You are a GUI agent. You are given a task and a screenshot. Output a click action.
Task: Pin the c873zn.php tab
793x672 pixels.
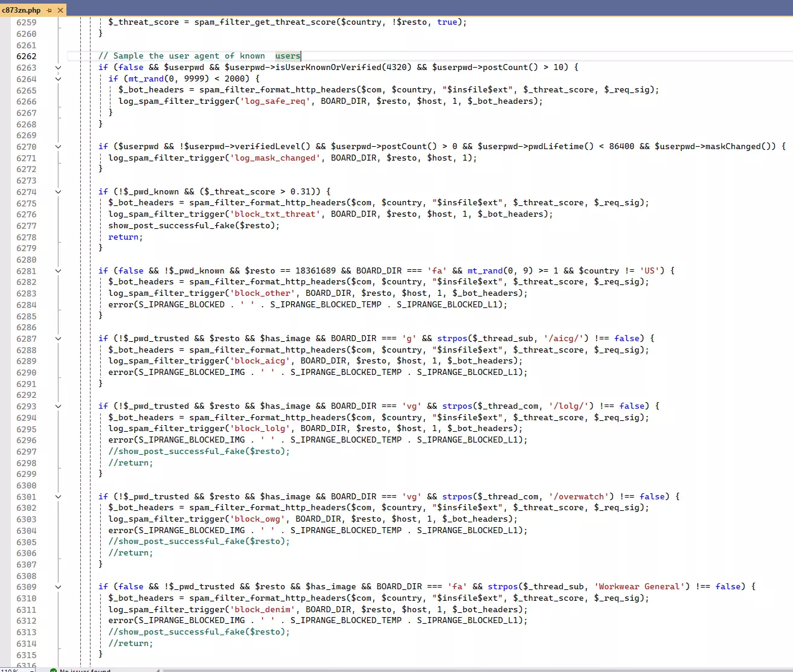[x=50, y=10]
